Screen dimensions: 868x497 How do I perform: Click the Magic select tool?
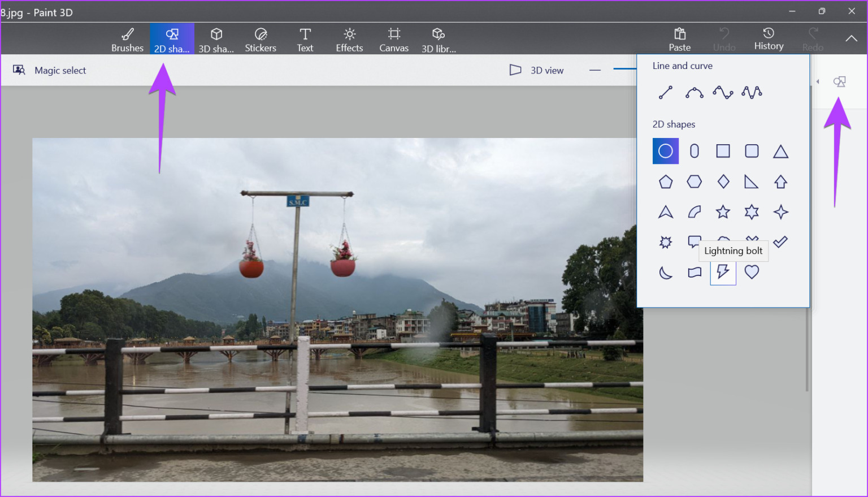click(50, 70)
